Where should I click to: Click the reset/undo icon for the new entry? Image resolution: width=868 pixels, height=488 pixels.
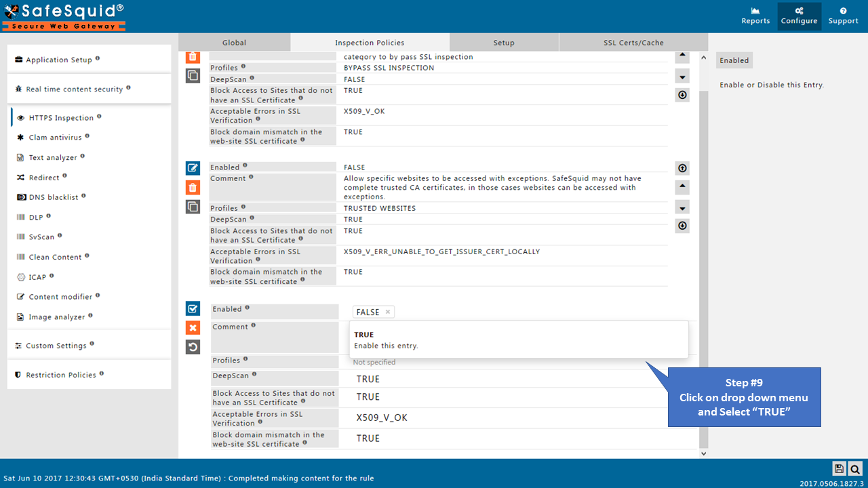(193, 347)
